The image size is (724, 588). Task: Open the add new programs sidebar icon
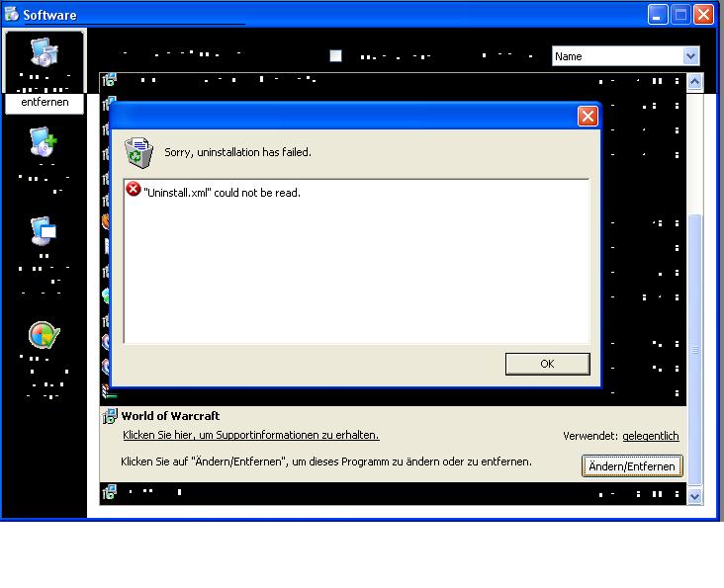[45, 143]
